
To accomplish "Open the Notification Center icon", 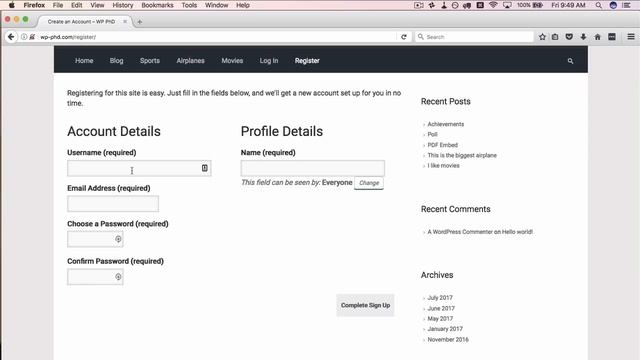I will (626, 5).
